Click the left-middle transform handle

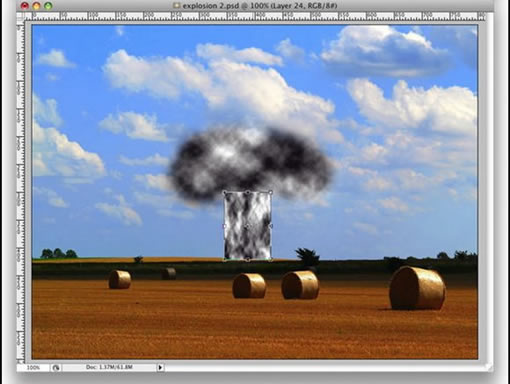[224, 226]
